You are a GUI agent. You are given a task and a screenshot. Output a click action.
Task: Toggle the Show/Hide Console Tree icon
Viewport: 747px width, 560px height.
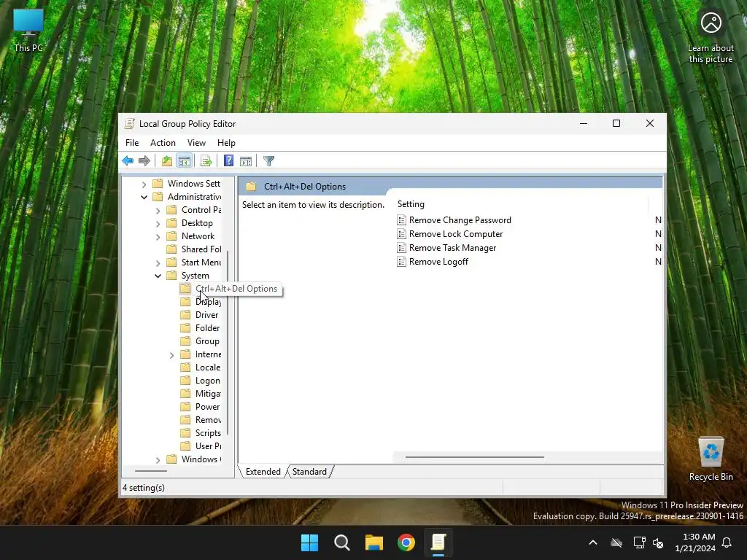(x=184, y=161)
